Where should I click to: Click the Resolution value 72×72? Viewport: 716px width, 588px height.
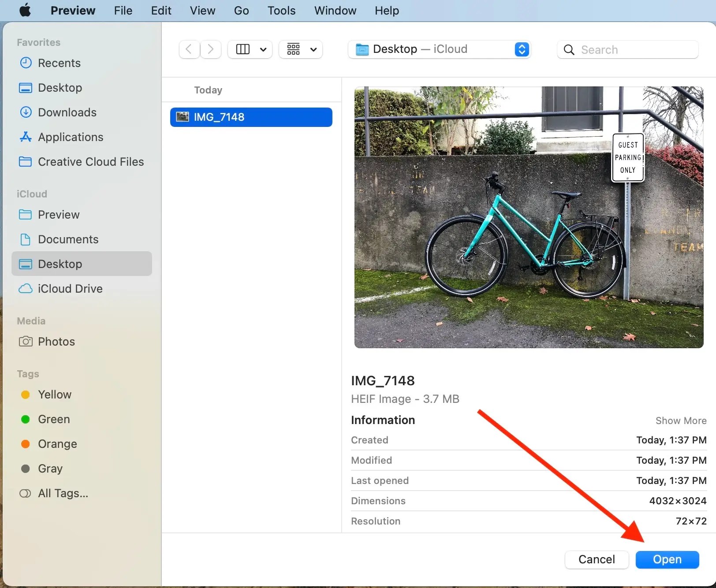(691, 521)
